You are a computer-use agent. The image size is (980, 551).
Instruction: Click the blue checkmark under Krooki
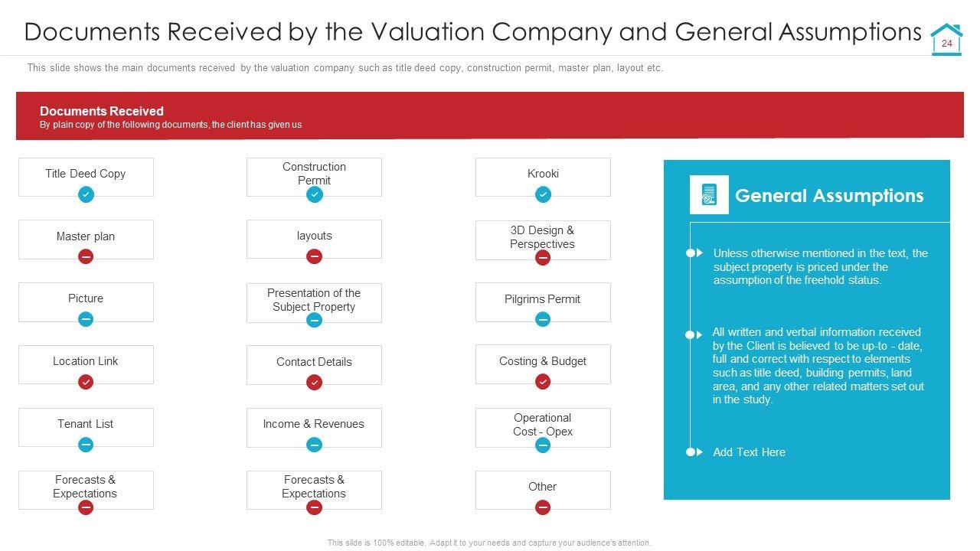point(543,195)
